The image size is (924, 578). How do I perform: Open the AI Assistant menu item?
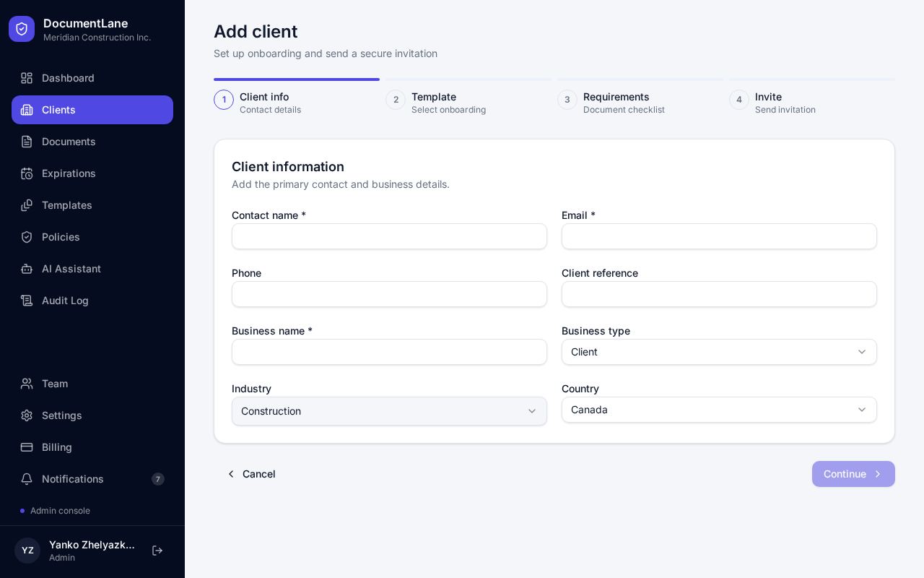92,269
